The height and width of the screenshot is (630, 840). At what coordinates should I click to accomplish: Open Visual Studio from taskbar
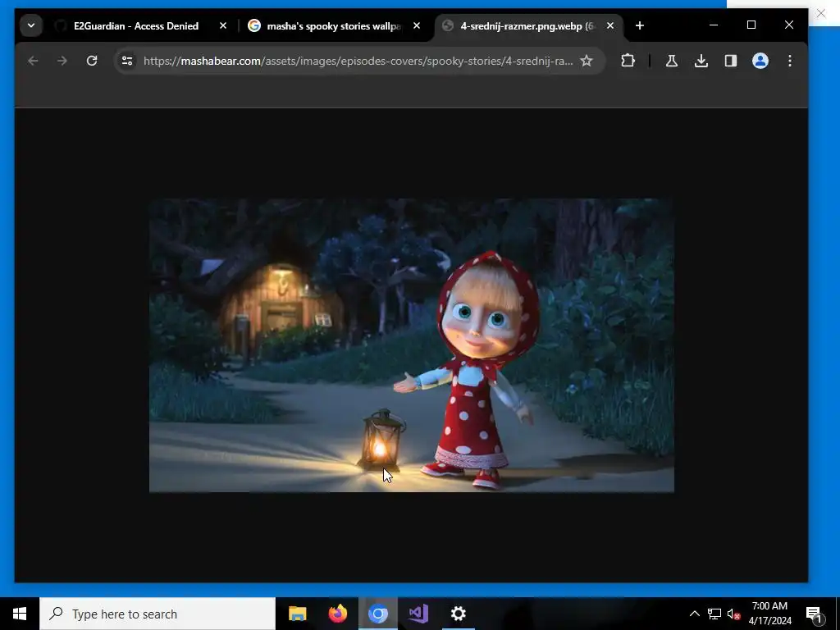pyautogui.click(x=418, y=614)
